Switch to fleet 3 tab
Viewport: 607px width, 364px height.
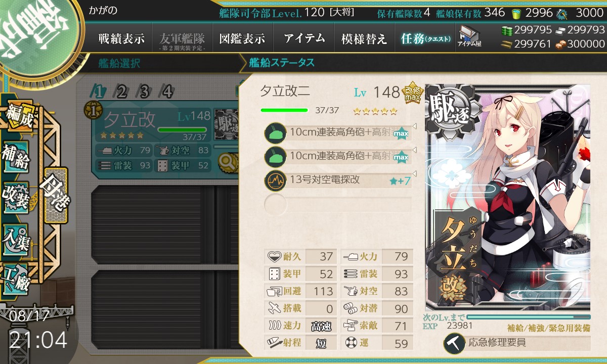pos(144,92)
